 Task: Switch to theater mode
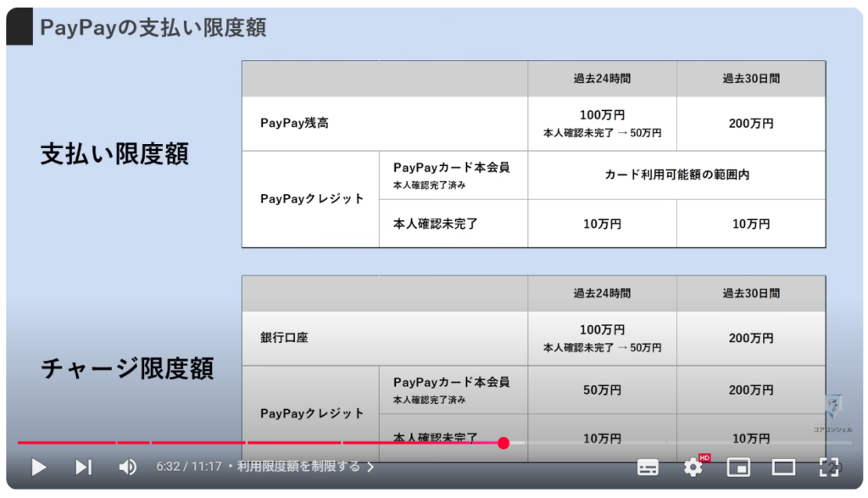tap(783, 468)
